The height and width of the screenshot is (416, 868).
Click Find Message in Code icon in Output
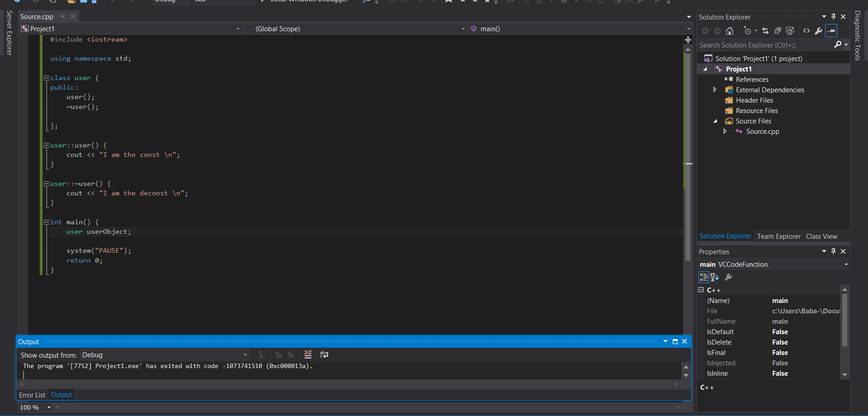tap(262, 355)
